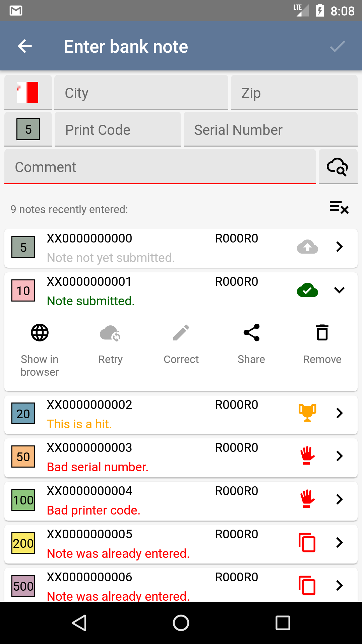Tap R000R0 code in XX0000000002 row
This screenshot has width=362, height=644.
pyautogui.click(x=237, y=405)
